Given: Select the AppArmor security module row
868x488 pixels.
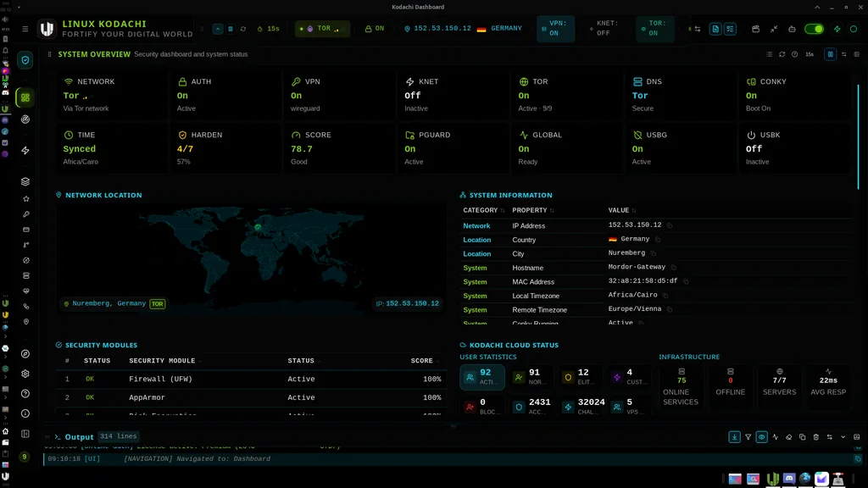Looking at the screenshot, I should (x=251, y=397).
